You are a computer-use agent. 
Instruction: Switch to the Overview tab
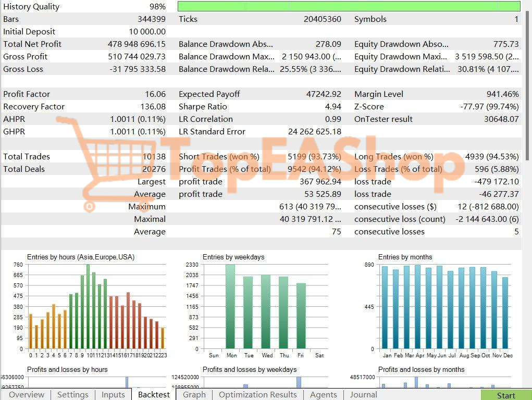click(x=27, y=395)
